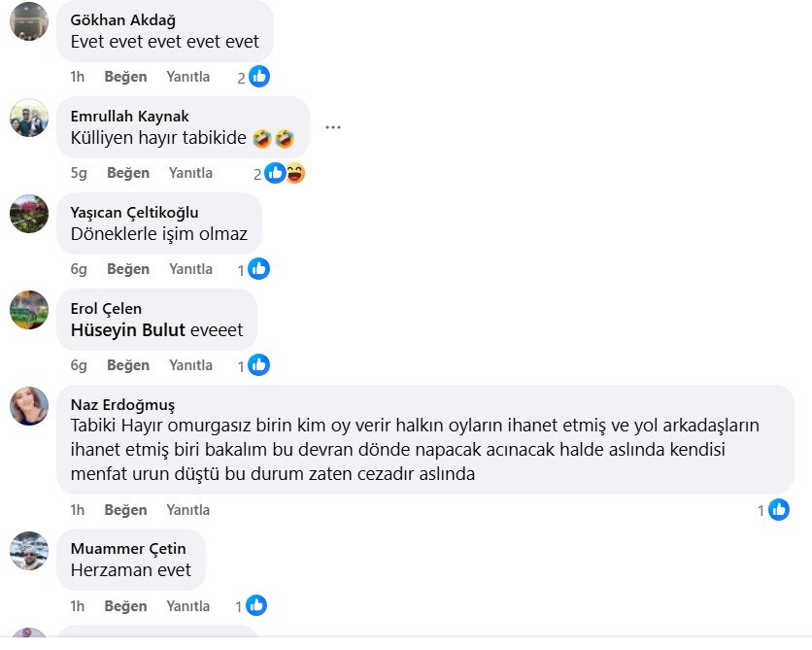The width and height of the screenshot is (812, 650).
Task: Open Naz Erdoğmuş's profile picture
Action: [29, 406]
